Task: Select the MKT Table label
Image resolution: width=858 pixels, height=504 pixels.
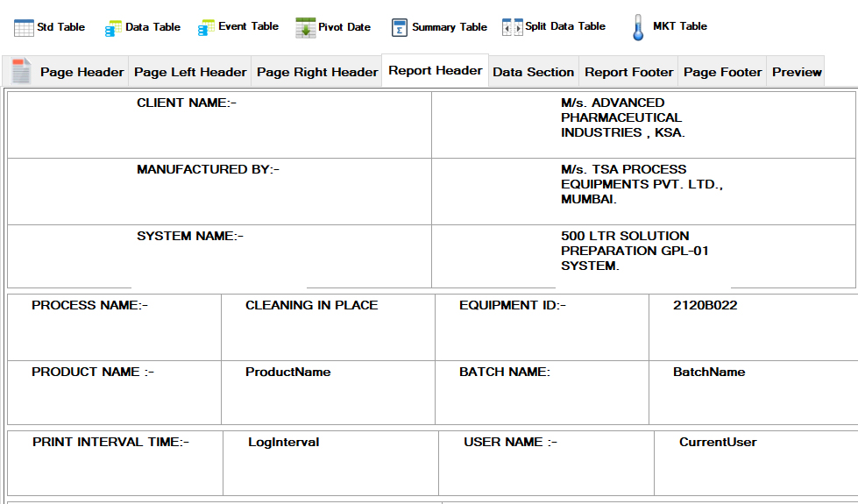Action: 679,26
